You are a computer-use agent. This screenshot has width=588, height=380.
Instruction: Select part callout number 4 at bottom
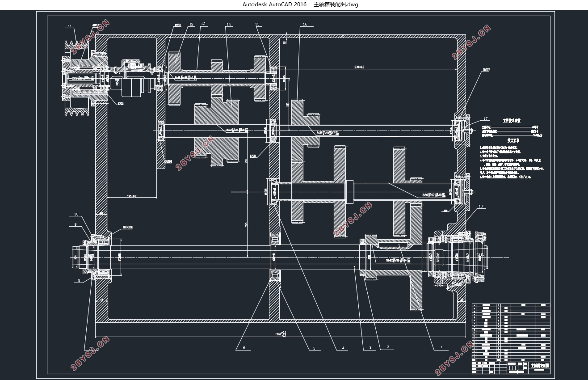click(343, 347)
